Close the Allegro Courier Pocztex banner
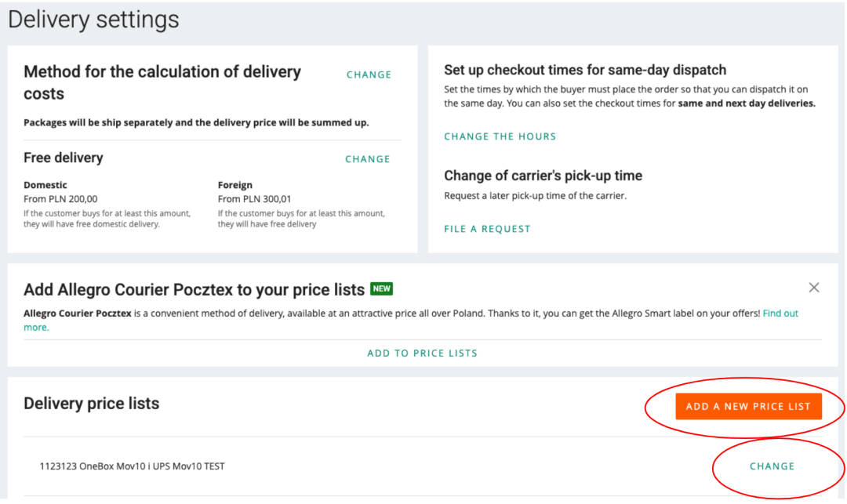This screenshot has height=504, width=847. 814,288
